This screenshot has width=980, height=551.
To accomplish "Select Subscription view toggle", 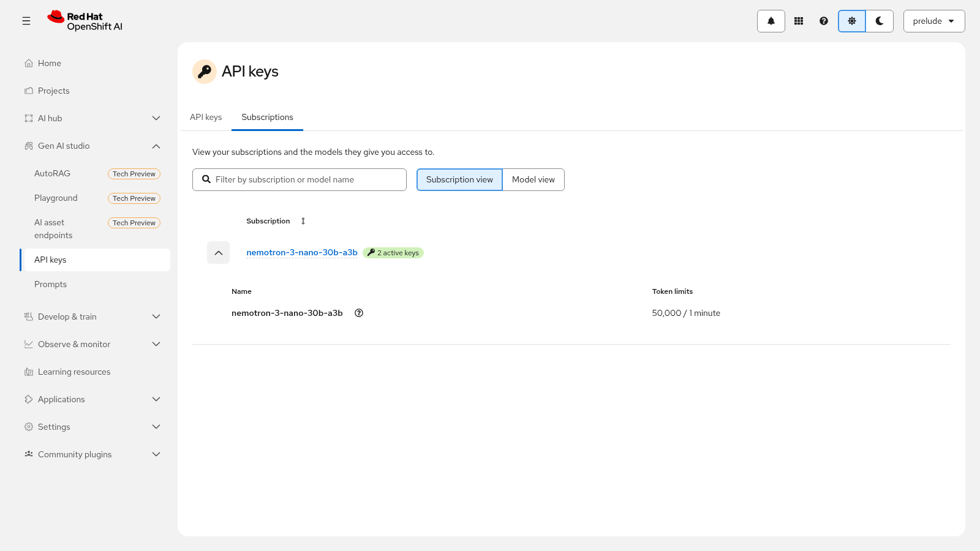I will (x=459, y=179).
